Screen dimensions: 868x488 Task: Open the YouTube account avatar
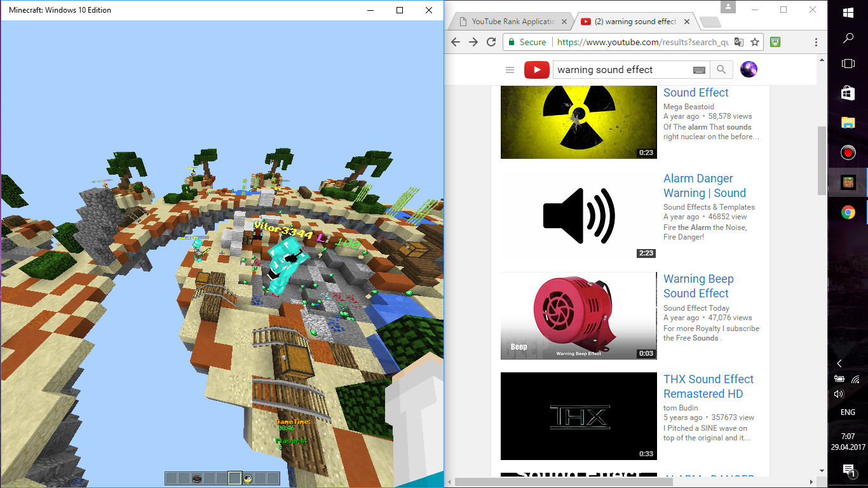coord(749,70)
